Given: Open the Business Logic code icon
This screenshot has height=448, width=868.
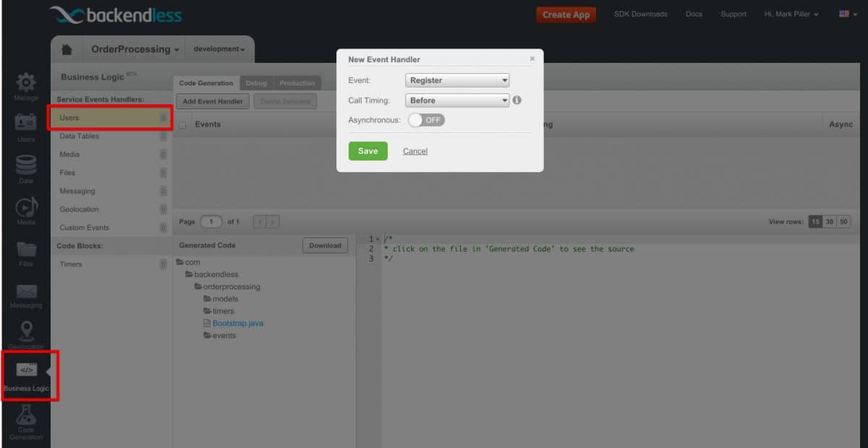Looking at the screenshot, I should pos(26,370).
